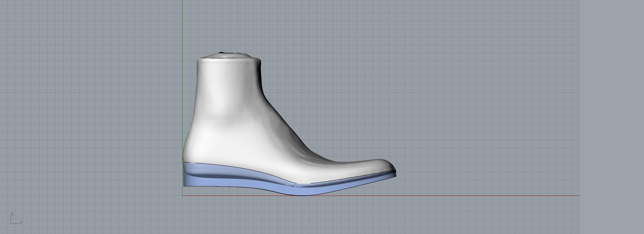Click the red axis line right of the toe
This screenshot has width=644, height=234.
tap(468, 195)
